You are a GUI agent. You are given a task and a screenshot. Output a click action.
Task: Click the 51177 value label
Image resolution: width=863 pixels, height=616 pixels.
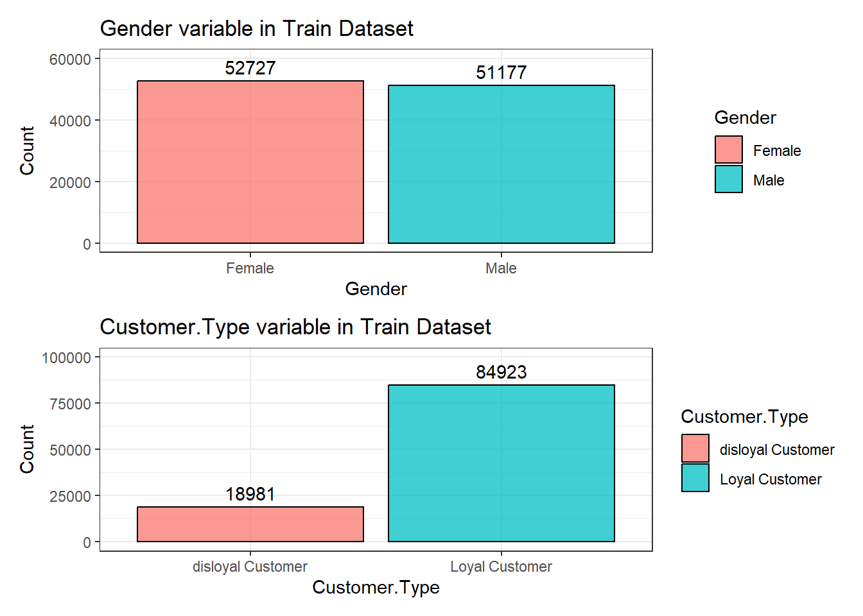pos(501,73)
